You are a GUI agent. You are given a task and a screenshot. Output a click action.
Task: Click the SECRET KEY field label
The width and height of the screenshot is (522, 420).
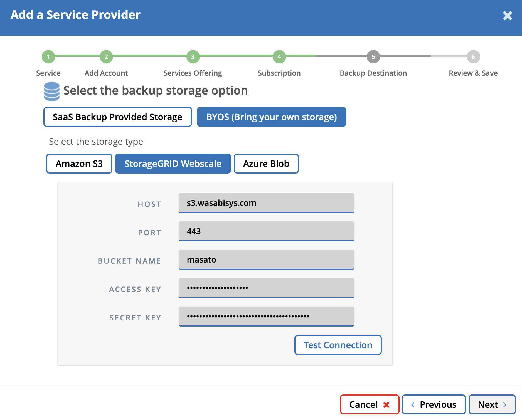[135, 318]
